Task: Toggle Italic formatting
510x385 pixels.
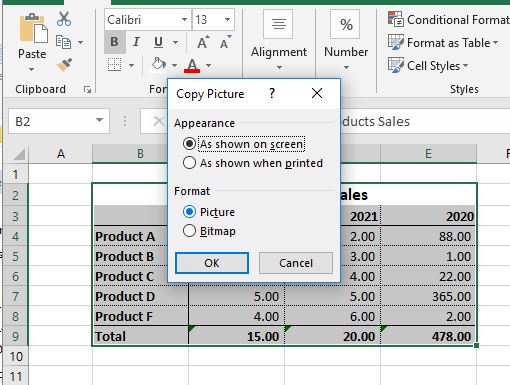Action: click(136, 42)
